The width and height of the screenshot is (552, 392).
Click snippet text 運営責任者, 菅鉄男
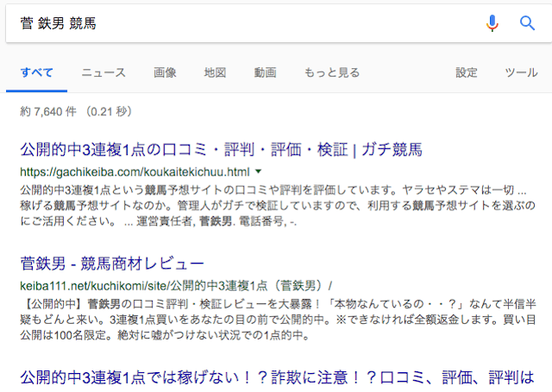pos(184,221)
